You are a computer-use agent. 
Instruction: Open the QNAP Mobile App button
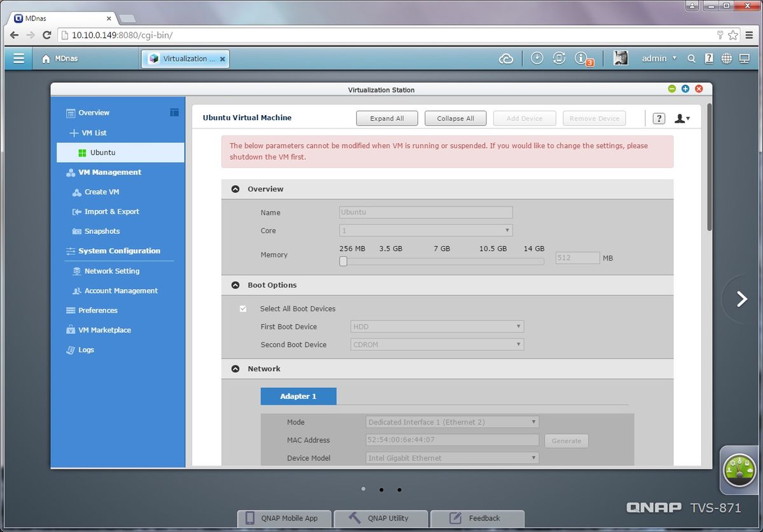(x=285, y=518)
